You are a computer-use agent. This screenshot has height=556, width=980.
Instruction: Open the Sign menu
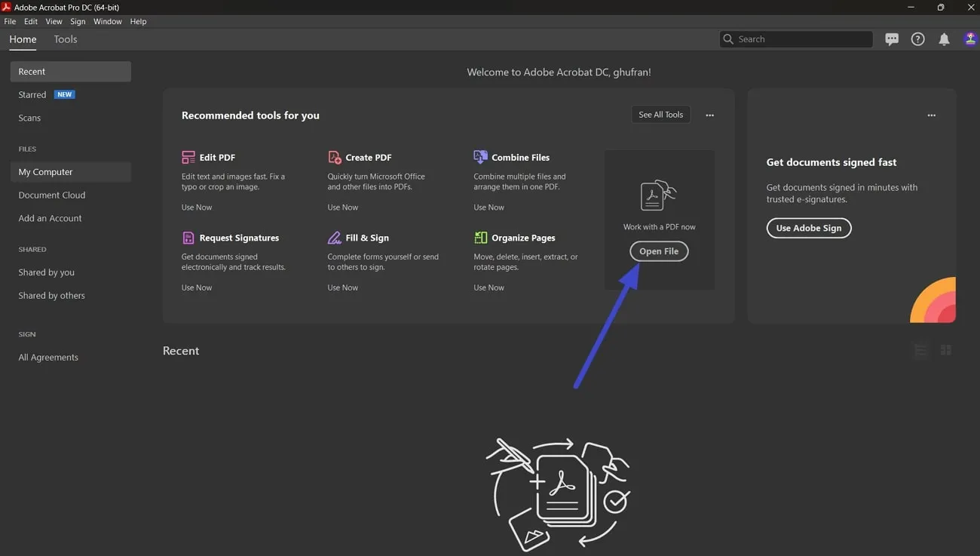coord(78,21)
